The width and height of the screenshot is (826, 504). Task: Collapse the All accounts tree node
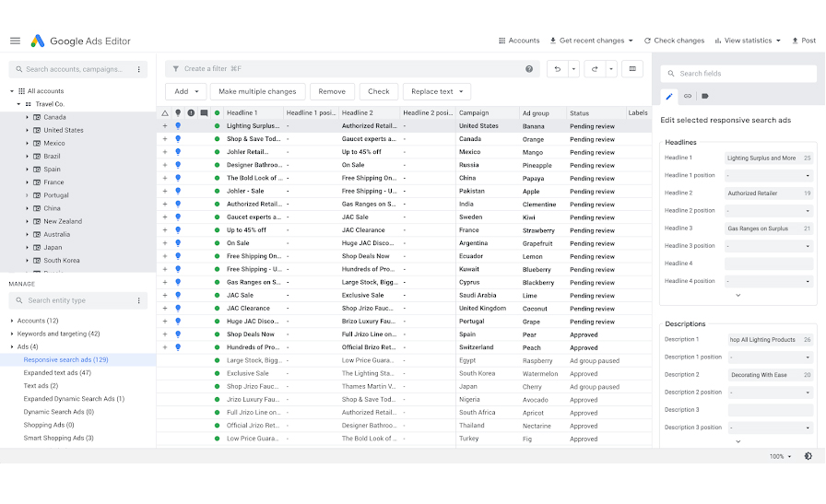point(12,91)
